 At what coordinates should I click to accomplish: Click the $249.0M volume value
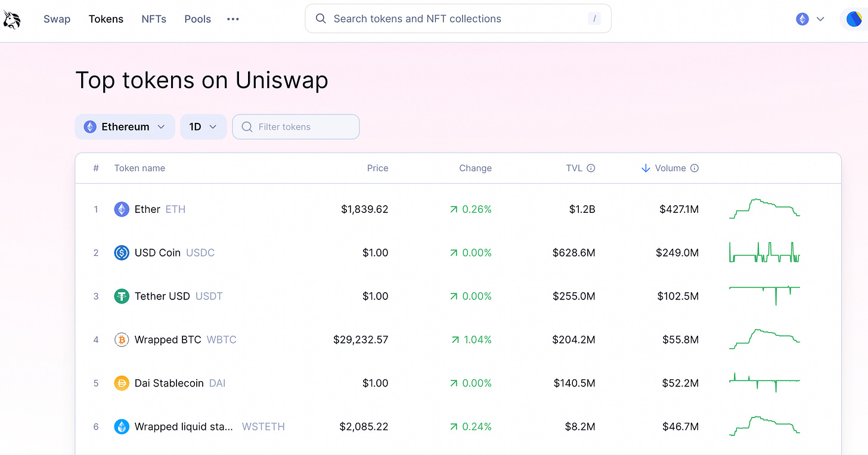677,253
